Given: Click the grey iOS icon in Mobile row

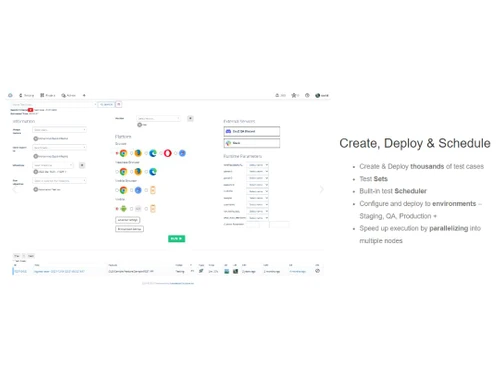Looking at the screenshot, I should pos(138,209).
